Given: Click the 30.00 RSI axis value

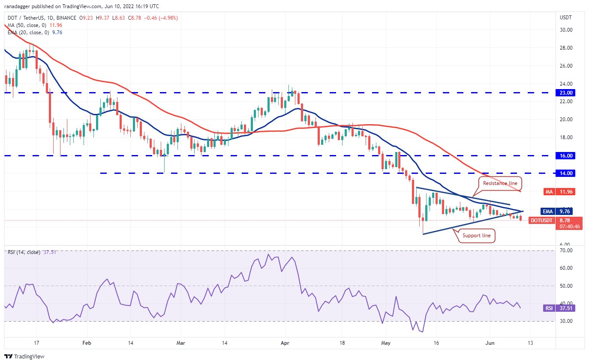Looking at the screenshot, I should tap(565, 321).
